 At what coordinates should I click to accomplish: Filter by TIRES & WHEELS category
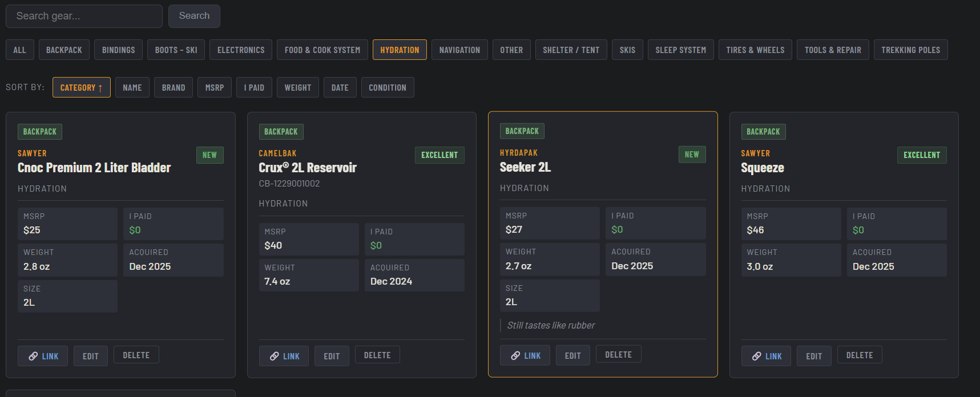tap(755, 50)
